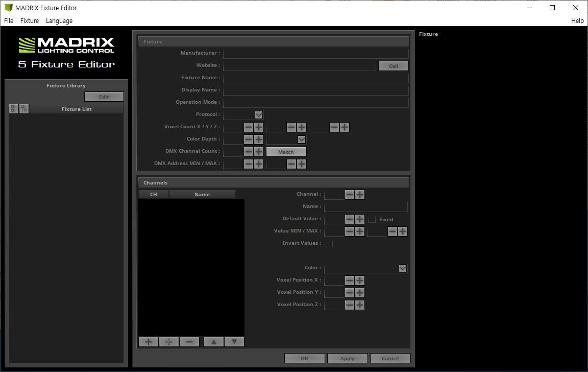588x372 pixels.
Task: Increase the Value MAX stepper
Action: point(402,231)
